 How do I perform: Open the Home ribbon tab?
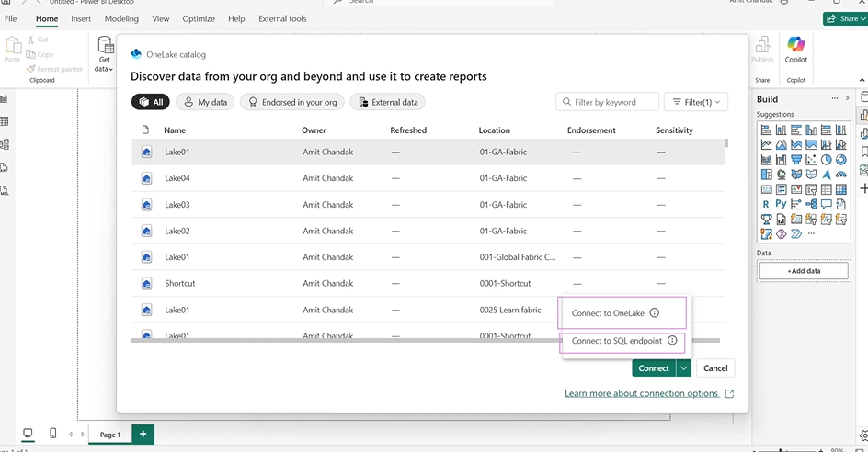click(x=47, y=18)
